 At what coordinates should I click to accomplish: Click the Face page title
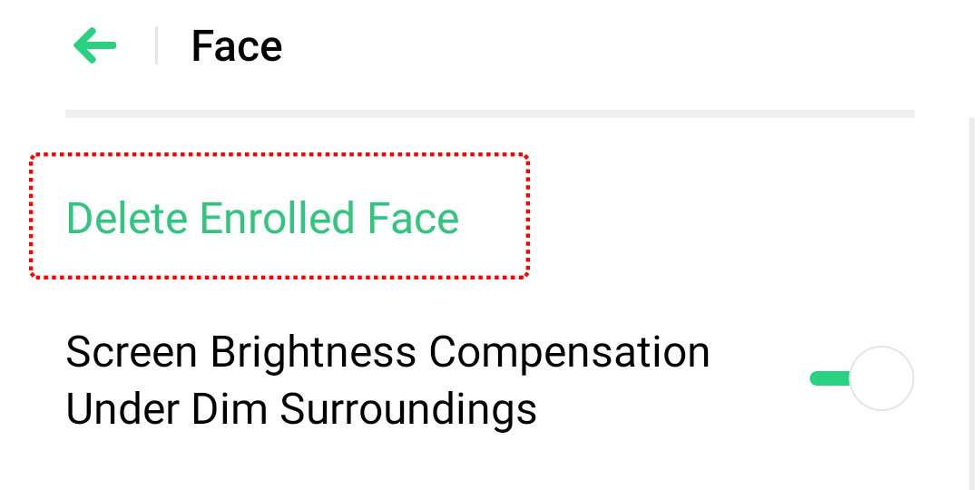[x=237, y=46]
